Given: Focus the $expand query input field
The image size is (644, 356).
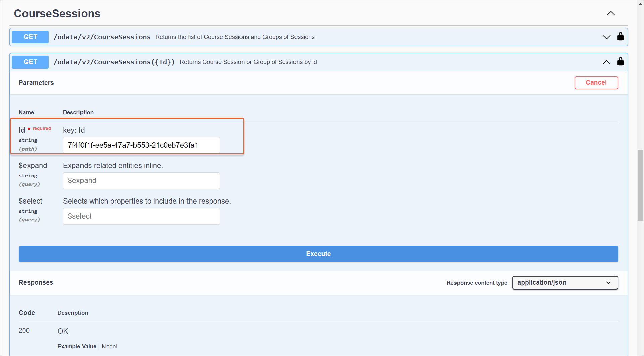Looking at the screenshot, I should click(141, 181).
